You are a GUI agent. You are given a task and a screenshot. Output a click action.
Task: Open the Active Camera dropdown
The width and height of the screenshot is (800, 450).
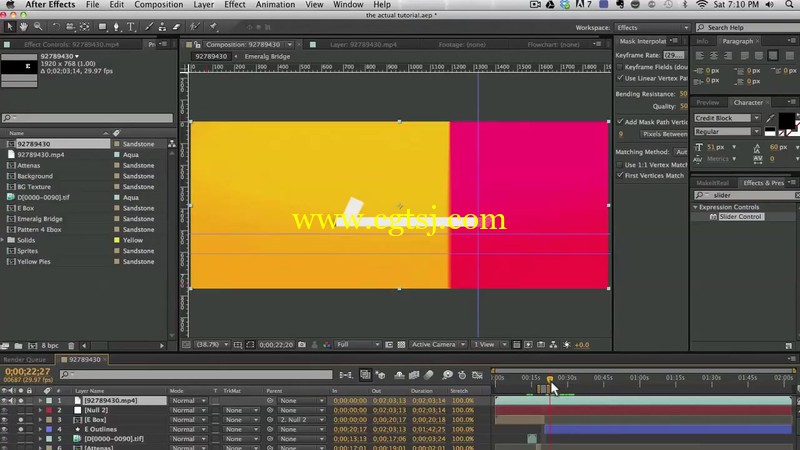pyautogui.click(x=438, y=345)
